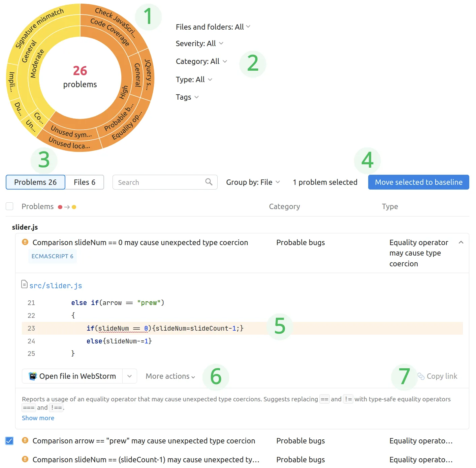Click the WebStorm icon on the Open file button
476x468 pixels.
33,376
